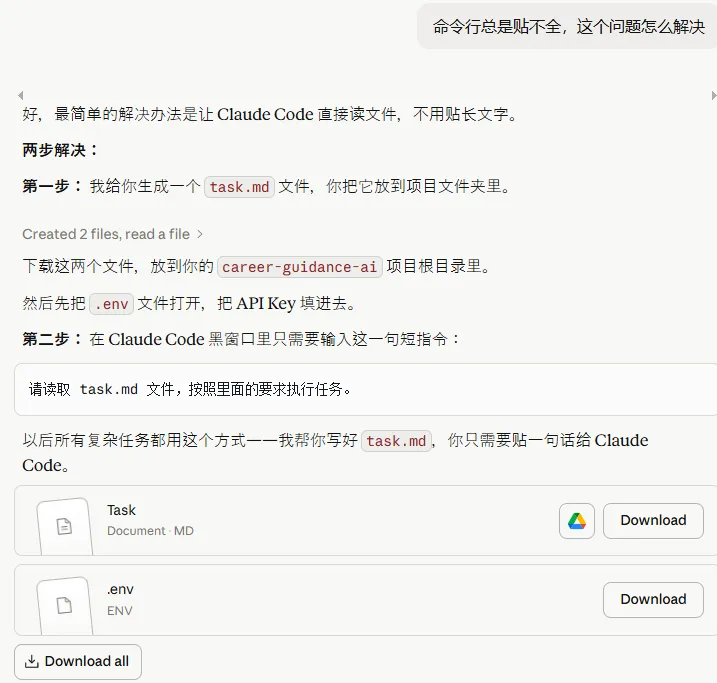The height and width of the screenshot is (683, 717).
Task: Click the download arrow icon in Download all
Action: [32, 662]
